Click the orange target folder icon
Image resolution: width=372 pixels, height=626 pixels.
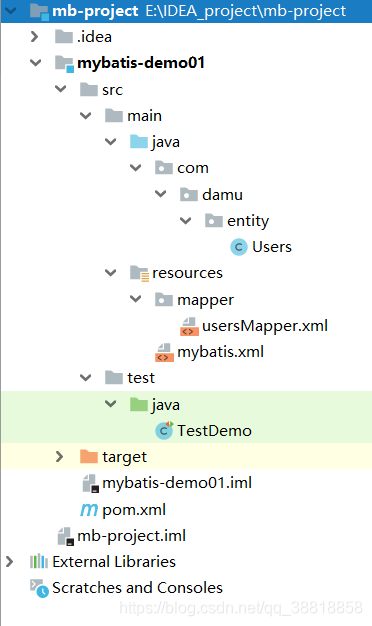pos(89,456)
